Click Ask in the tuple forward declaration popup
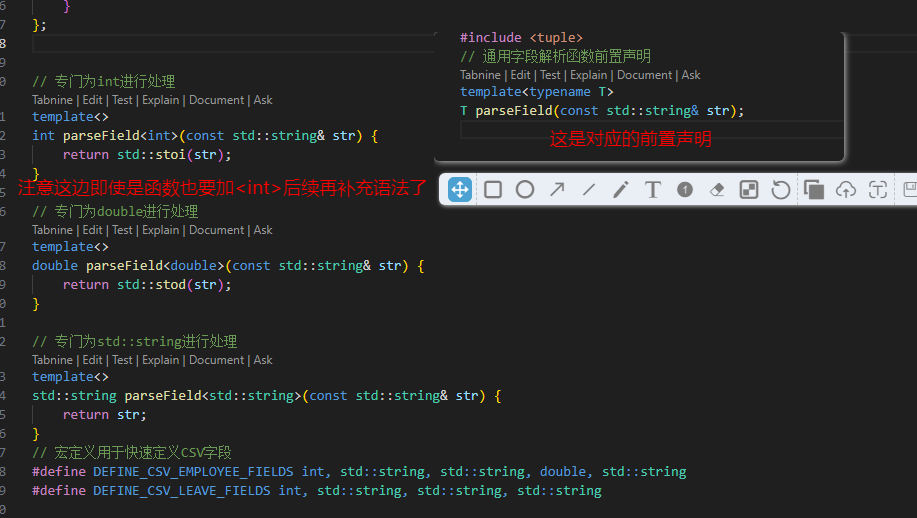This screenshot has height=518, width=917. click(690, 75)
